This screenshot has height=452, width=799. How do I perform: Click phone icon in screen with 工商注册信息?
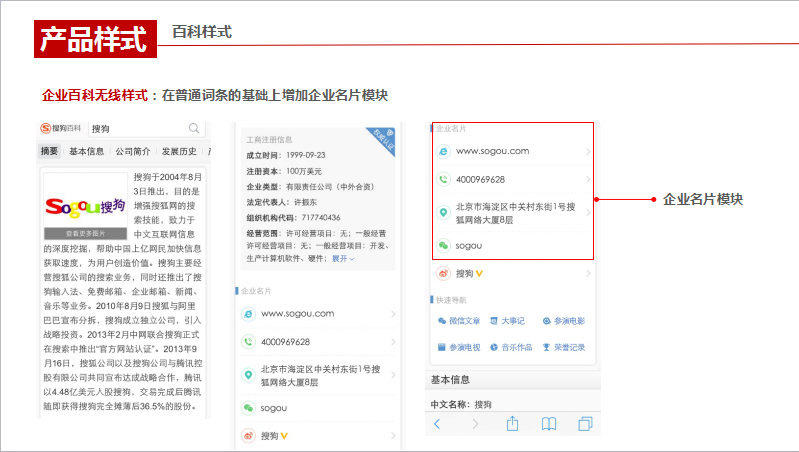248,342
